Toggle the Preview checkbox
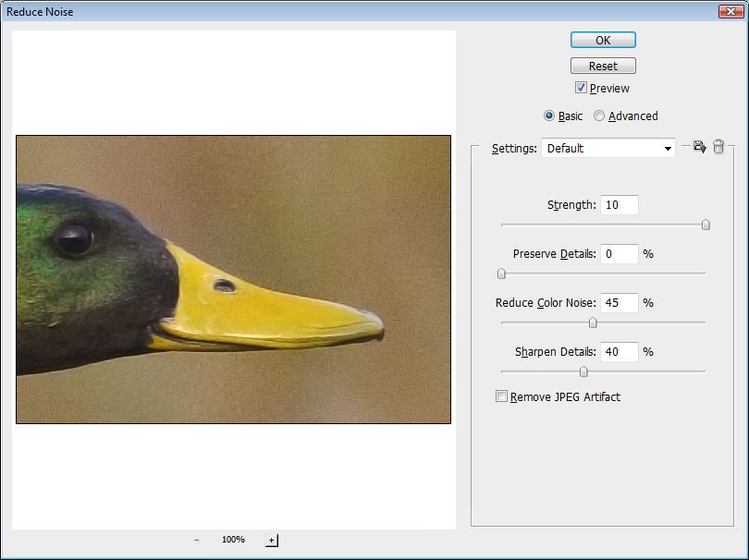The height and width of the screenshot is (560, 749). [x=581, y=88]
